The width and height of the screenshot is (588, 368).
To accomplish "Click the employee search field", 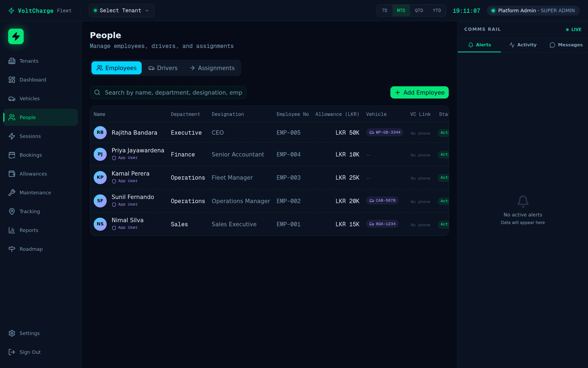I will [x=173, y=92].
